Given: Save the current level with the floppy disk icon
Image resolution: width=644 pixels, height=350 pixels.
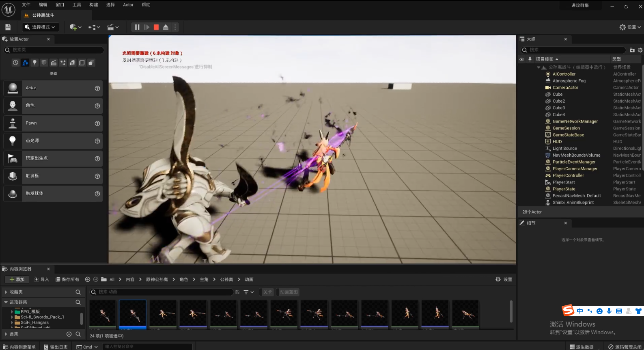Looking at the screenshot, I should tap(8, 27).
